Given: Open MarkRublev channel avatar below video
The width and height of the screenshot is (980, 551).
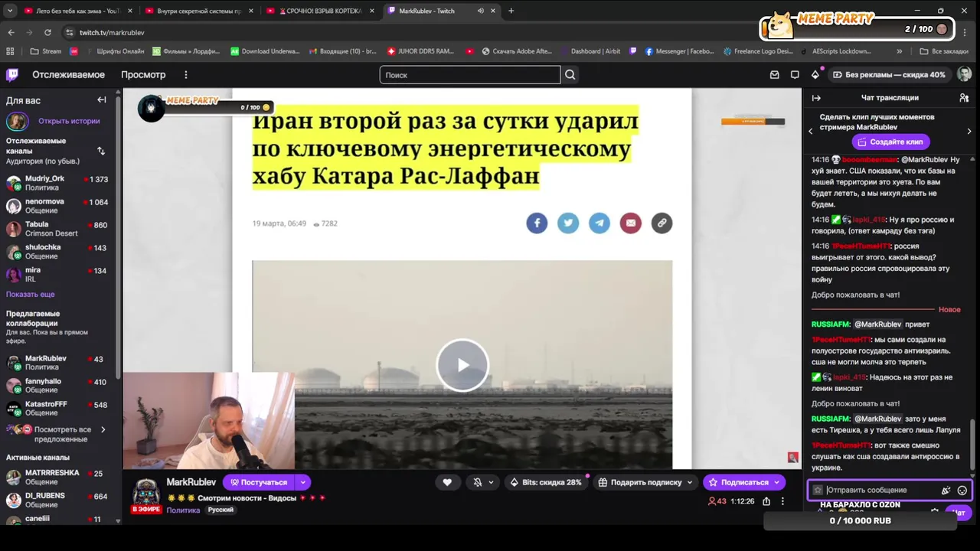Looking at the screenshot, I should tap(146, 492).
